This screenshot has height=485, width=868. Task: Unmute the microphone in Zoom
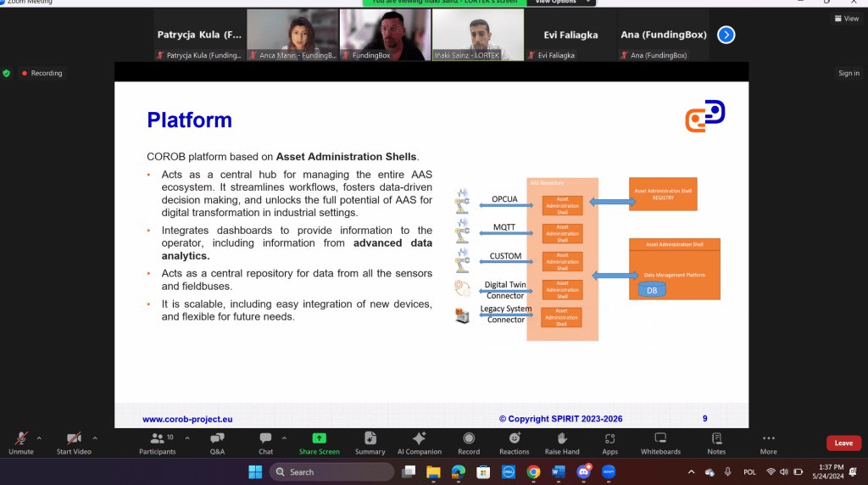pyautogui.click(x=21, y=439)
